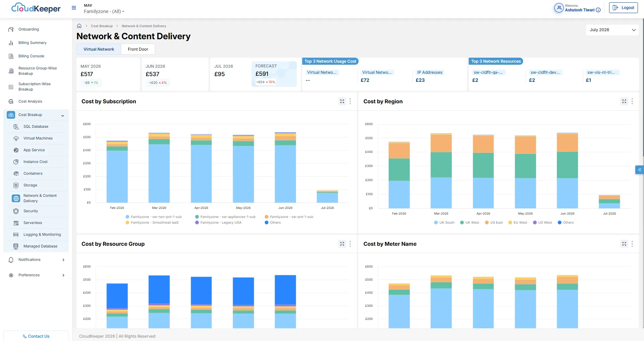Expand Cost by Region chart fullscreen
The height and width of the screenshot is (341, 644).
[624, 101]
